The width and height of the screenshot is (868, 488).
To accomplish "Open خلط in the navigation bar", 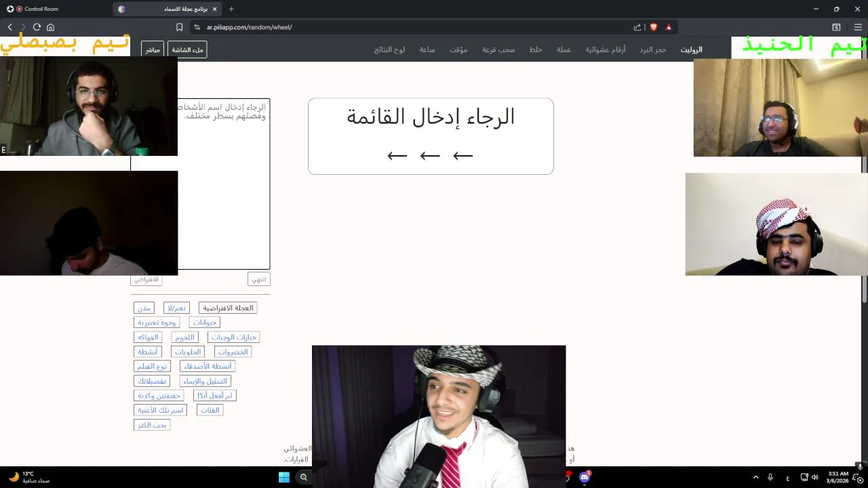I will 536,49.
